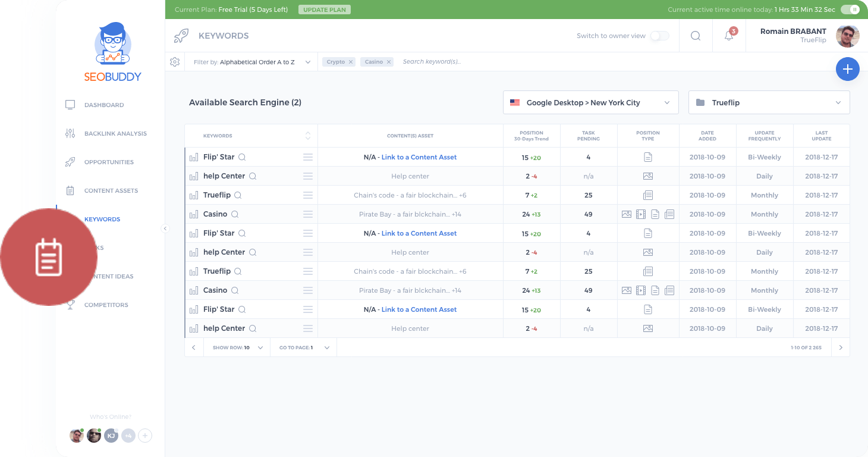Click magnifier beside second Casino keyword
The image size is (868, 457).
(235, 290)
